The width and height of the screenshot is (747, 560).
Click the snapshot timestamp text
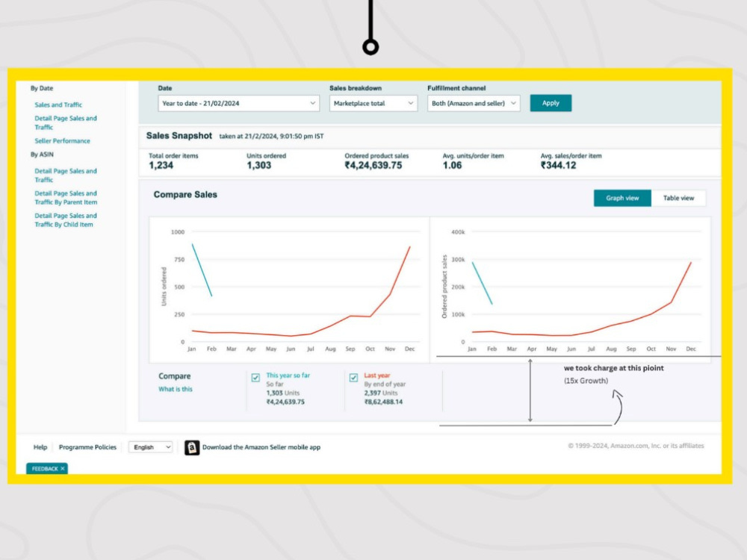[x=272, y=136]
